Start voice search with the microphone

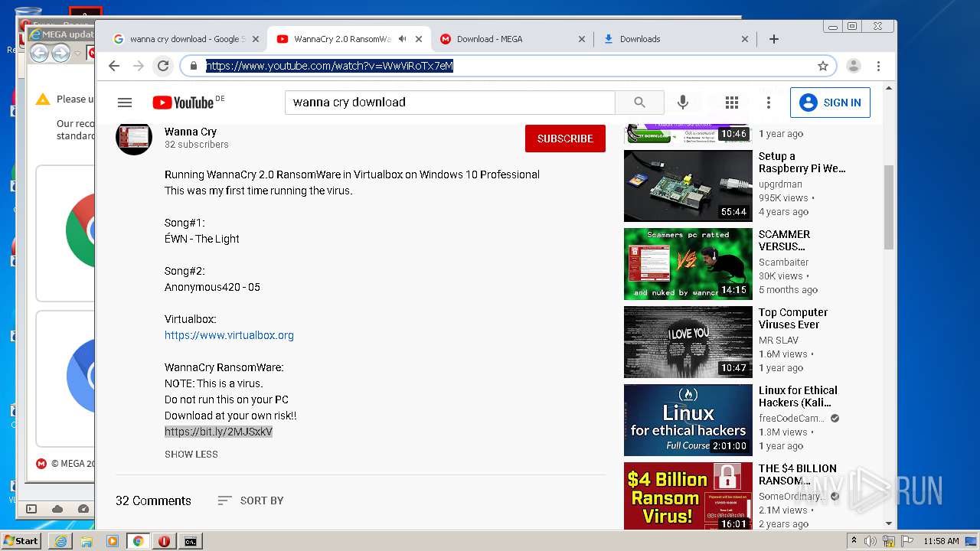tap(683, 103)
